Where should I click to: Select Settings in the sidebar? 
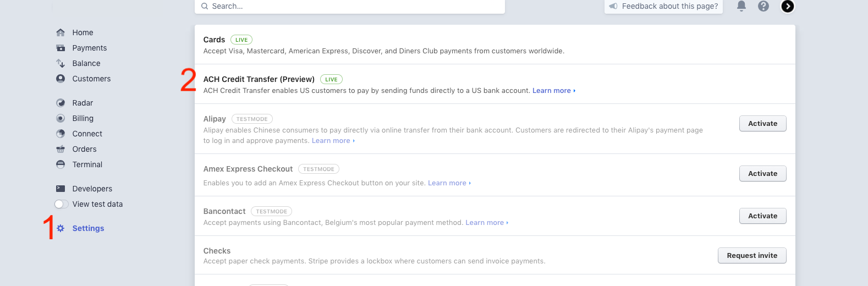coord(88,228)
